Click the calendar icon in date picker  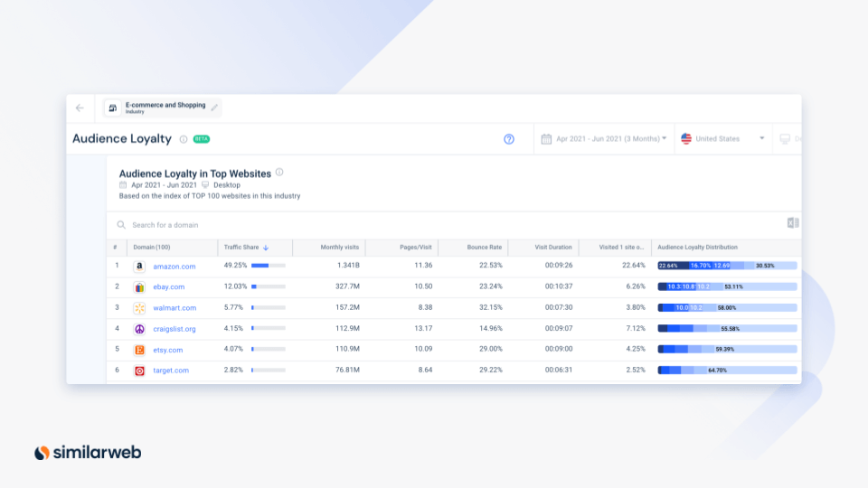click(x=546, y=139)
